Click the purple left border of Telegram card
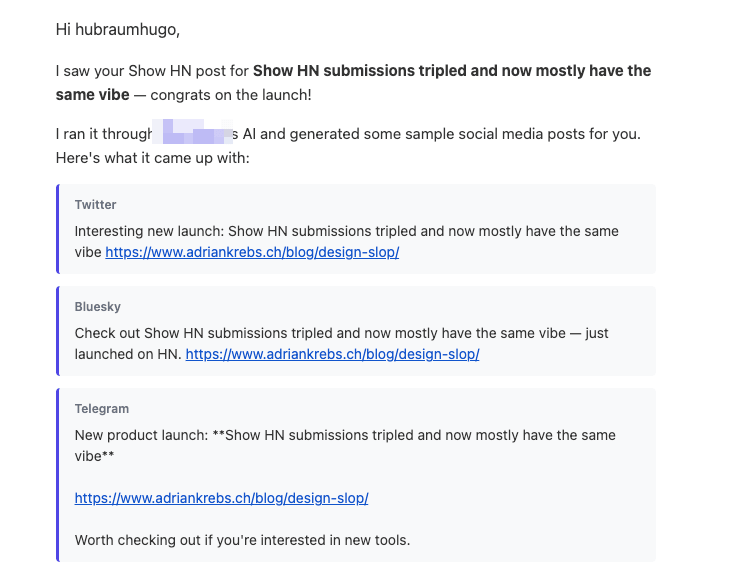Screen dimensions: 729x573 (x=58, y=475)
